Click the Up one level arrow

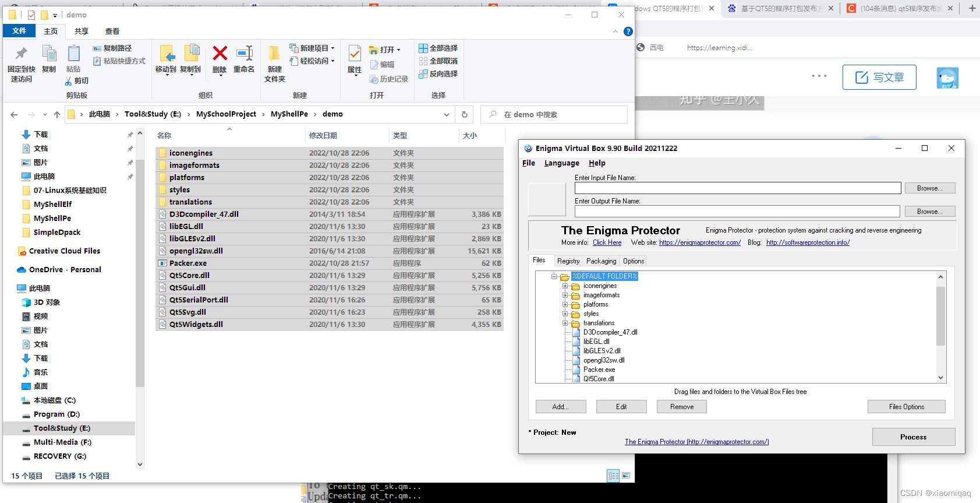pyautogui.click(x=56, y=115)
